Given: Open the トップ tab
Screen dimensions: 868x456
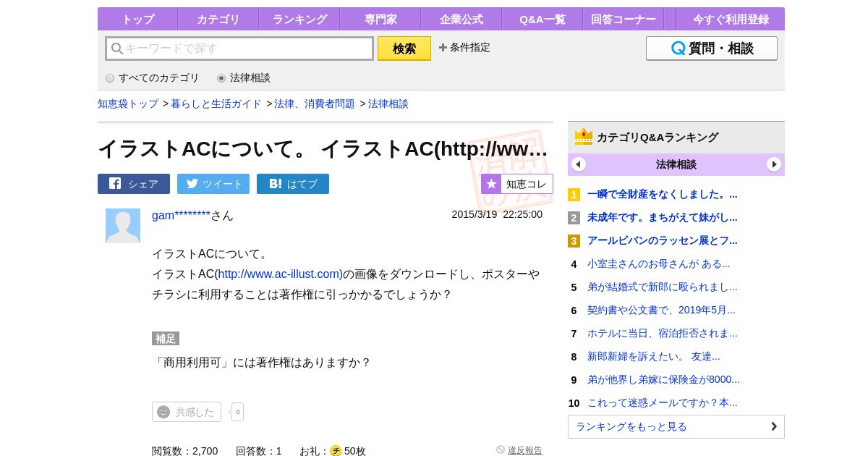Looking at the screenshot, I should coord(137,19).
